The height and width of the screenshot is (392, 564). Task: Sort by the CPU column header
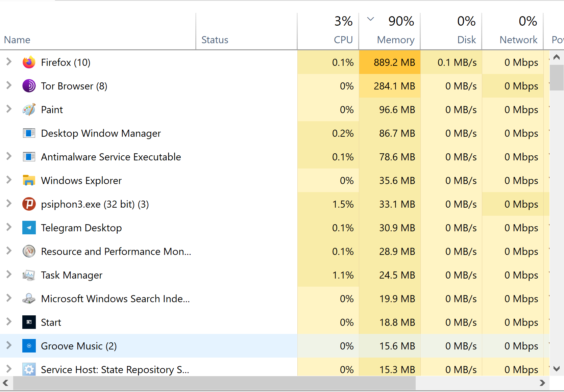328,31
